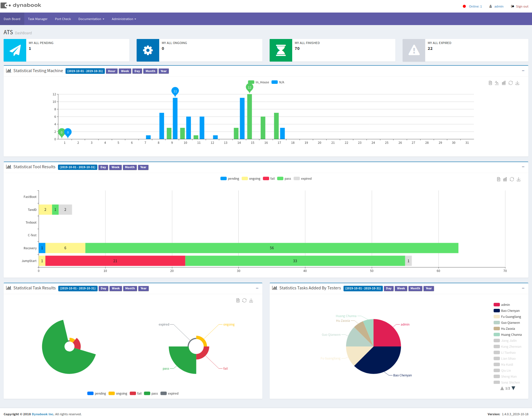This screenshot has width=532, height=420.
Task: Select Month view for Tool Results
Action: click(x=130, y=167)
